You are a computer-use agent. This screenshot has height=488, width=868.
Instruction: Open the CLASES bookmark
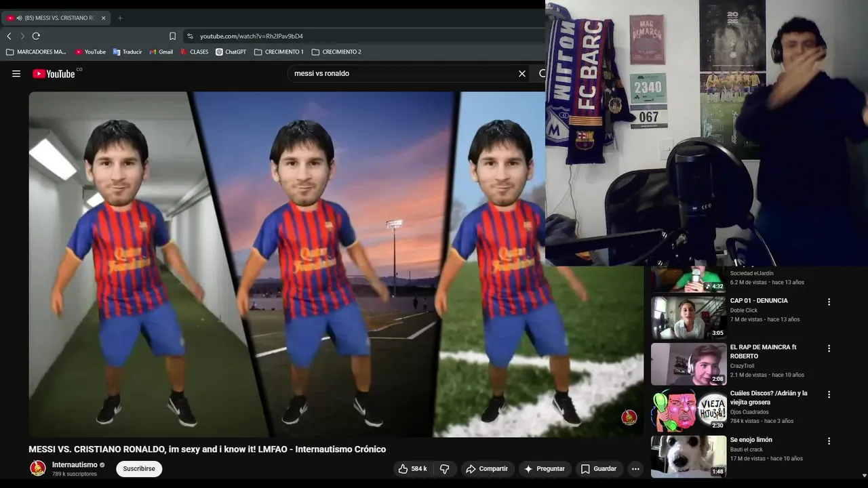click(195, 52)
